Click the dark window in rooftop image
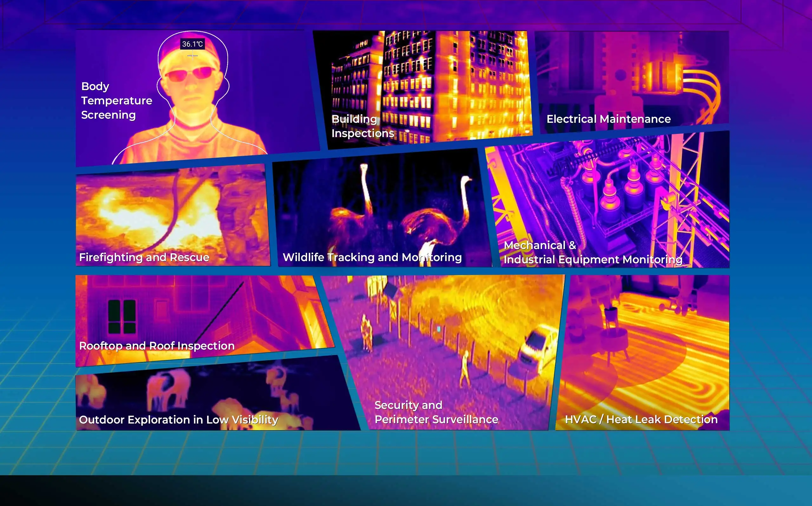 tap(122, 316)
